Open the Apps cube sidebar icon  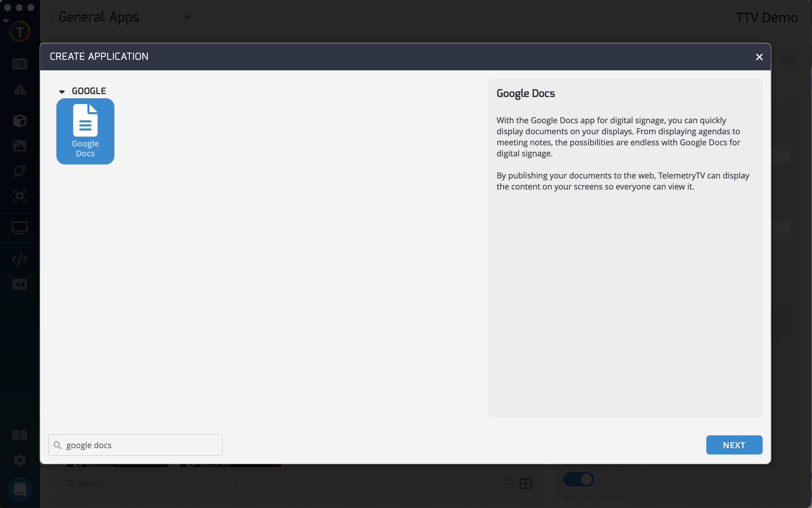coord(19,121)
